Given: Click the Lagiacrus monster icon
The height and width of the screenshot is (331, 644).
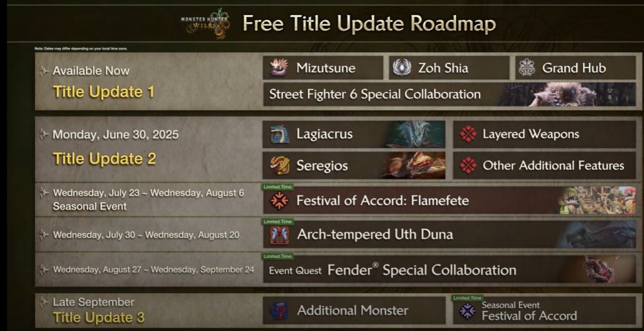Looking at the screenshot, I should coord(280,135).
